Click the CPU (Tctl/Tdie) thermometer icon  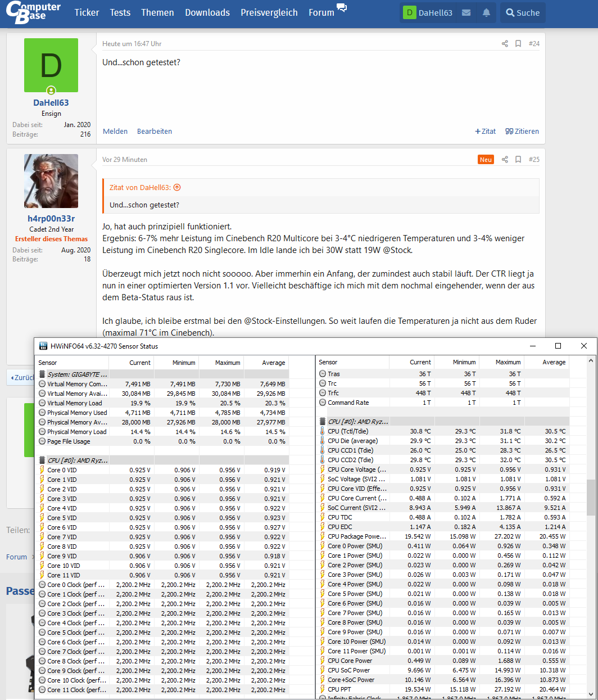(323, 431)
